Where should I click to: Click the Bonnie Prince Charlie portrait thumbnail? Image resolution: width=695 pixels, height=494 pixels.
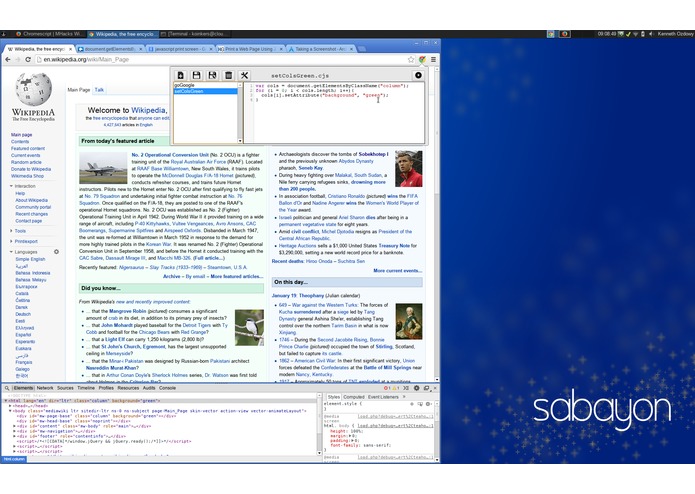[x=409, y=322]
